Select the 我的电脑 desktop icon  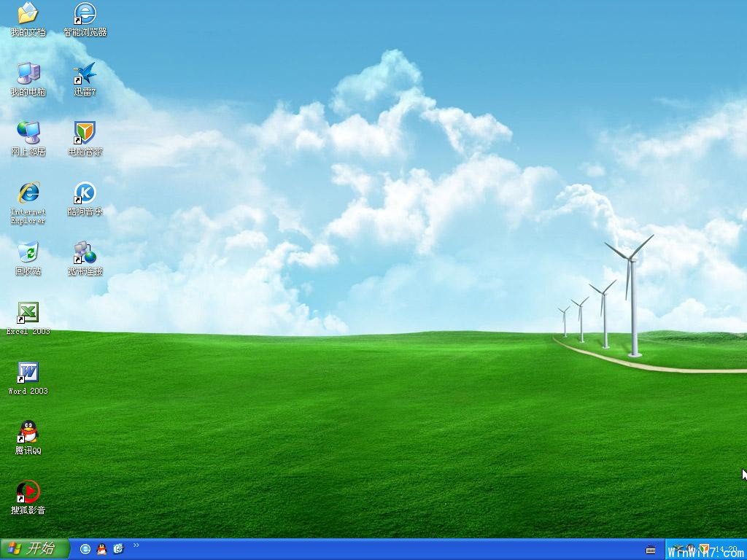[28, 79]
